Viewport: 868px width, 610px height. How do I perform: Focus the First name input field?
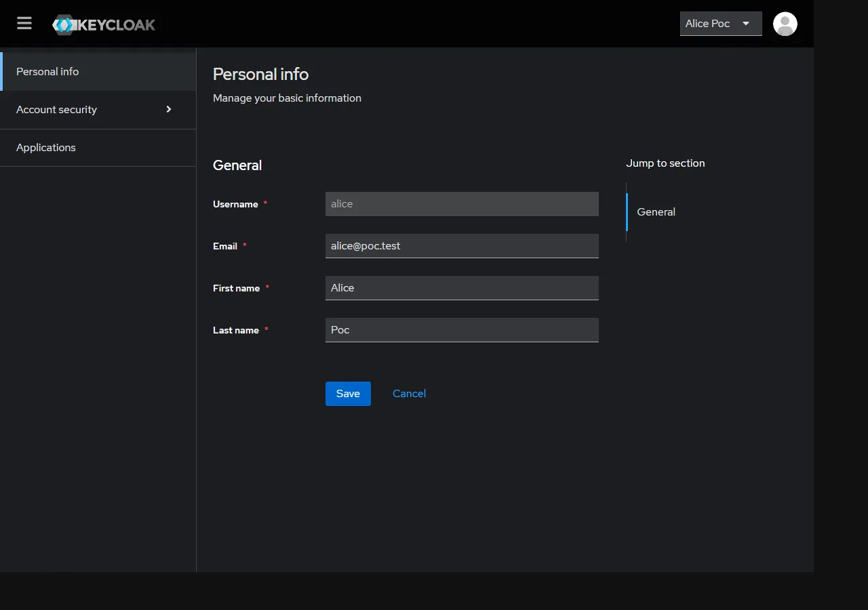(462, 288)
